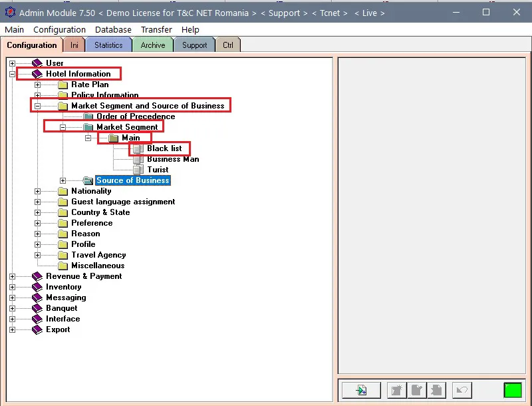Switch to the Statistics tab
Screen dimensions: 532x406
click(x=108, y=45)
